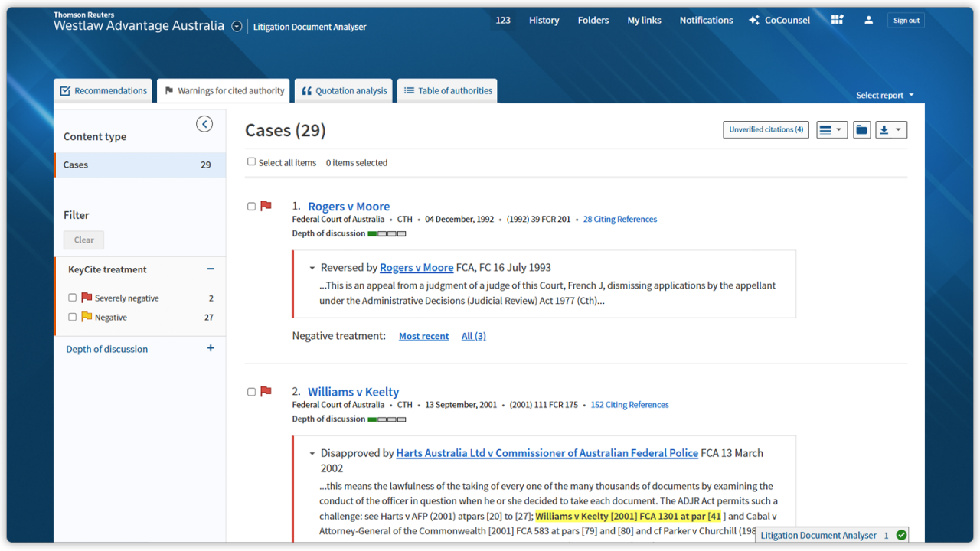Open the Select report dropdown
The height and width of the screenshot is (551, 980).
tap(880, 95)
